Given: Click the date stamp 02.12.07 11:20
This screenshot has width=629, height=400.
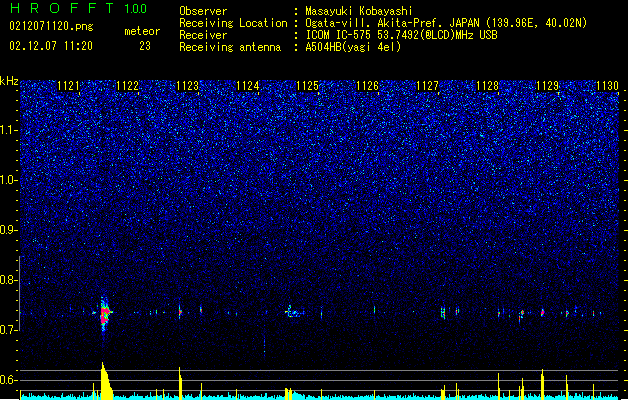Looking at the screenshot, I should tap(51, 46).
